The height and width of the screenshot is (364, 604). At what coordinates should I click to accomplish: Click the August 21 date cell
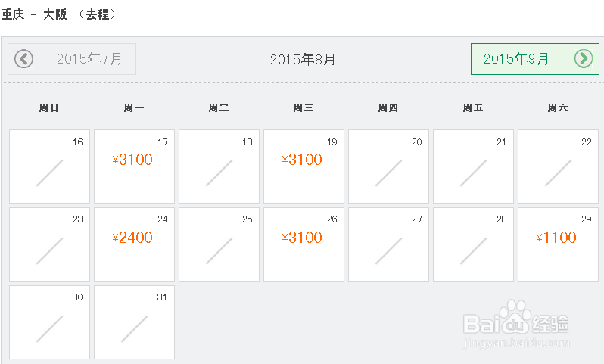pyautogui.click(x=473, y=166)
